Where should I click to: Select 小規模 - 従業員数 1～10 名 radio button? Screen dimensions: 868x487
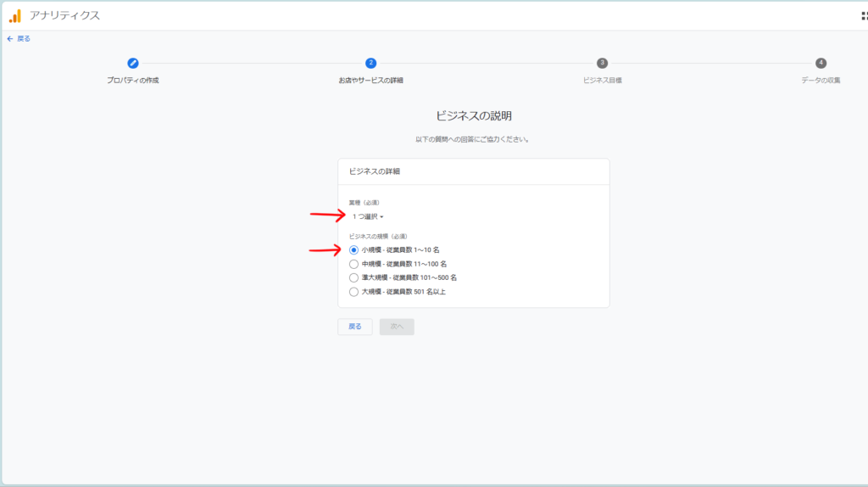click(x=354, y=250)
